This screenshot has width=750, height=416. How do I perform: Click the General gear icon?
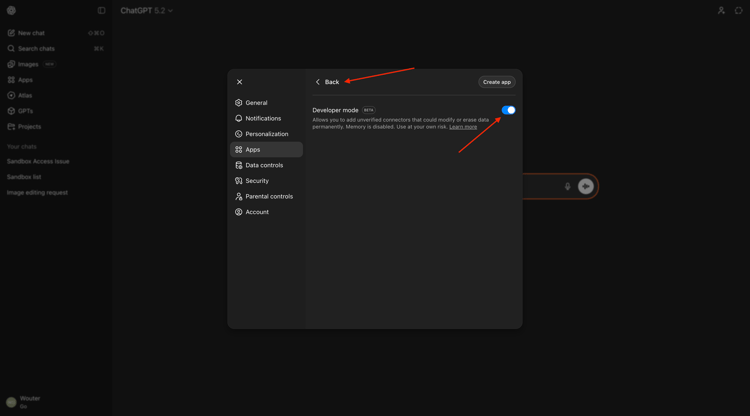pyautogui.click(x=239, y=103)
